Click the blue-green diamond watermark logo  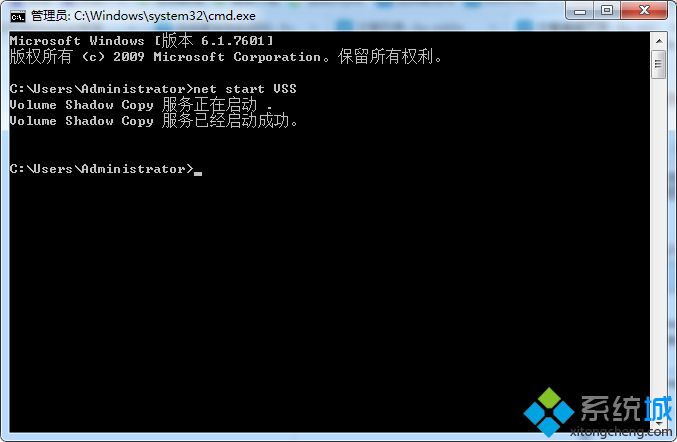548,411
